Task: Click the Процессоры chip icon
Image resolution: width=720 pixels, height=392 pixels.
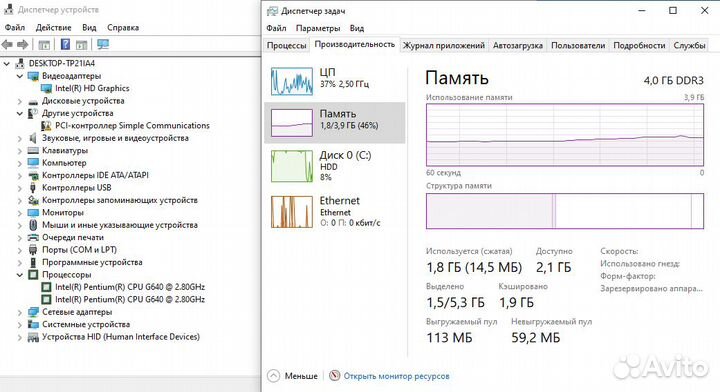Action: click(33, 274)
